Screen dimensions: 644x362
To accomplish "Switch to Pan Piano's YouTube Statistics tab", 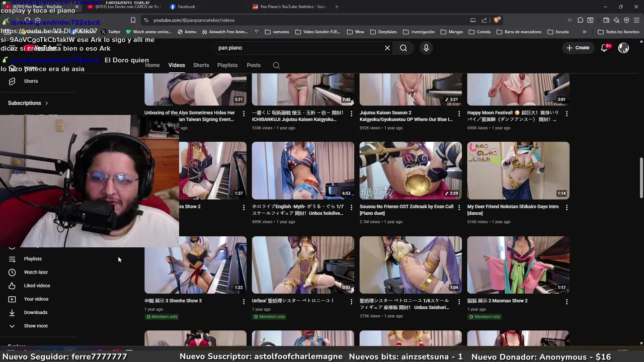I will [x=289, y=7].
